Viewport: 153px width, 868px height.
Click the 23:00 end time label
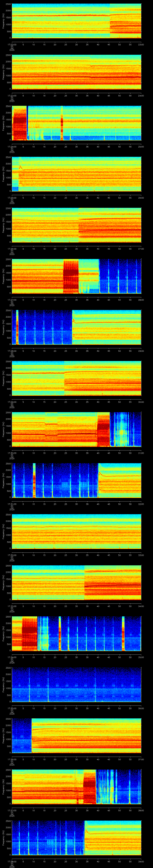[x=141, y=44]
